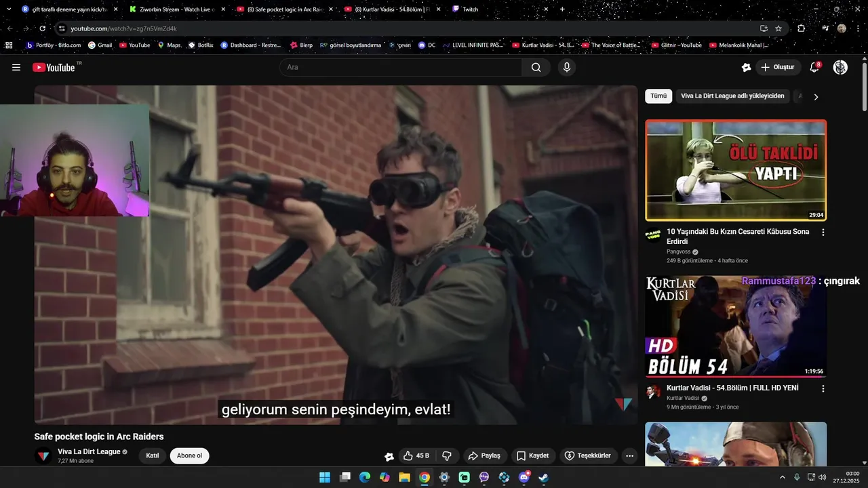Open the Blerp bookmark
This screenshot has height=488, width=868.
coord(301,45)
